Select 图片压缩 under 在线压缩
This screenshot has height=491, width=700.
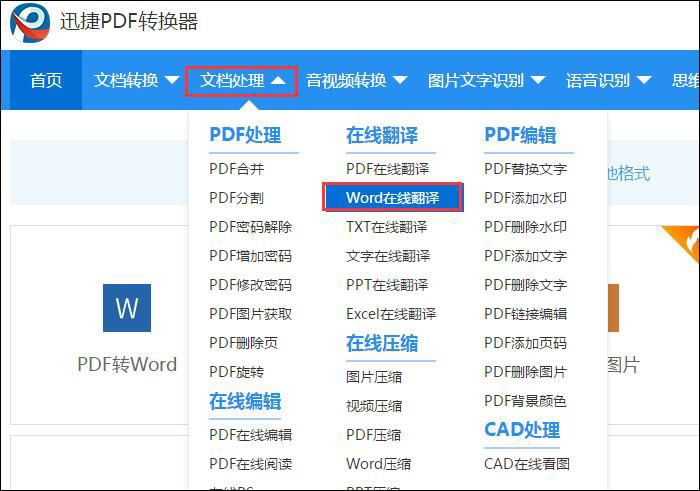(374, 377)
